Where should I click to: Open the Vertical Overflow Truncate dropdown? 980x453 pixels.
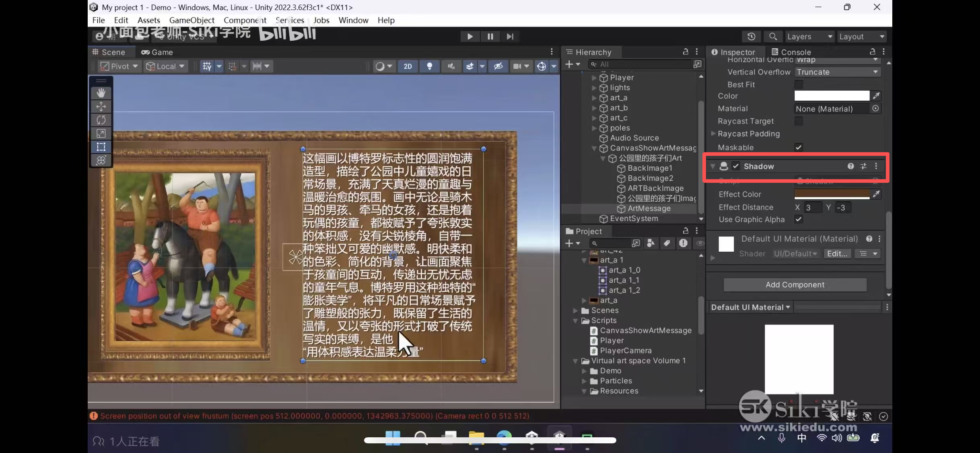pos(837,72)
